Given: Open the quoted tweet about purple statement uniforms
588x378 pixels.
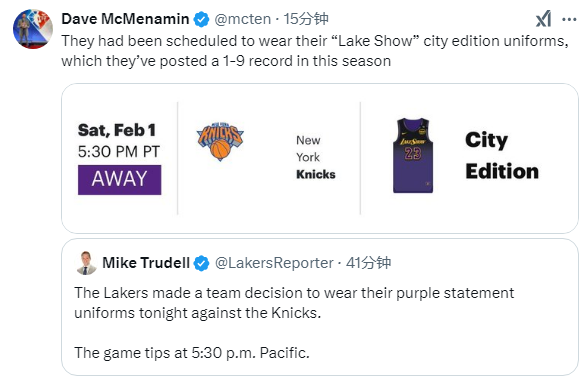Looking at the screenshot, I should (x=320, y=307).
